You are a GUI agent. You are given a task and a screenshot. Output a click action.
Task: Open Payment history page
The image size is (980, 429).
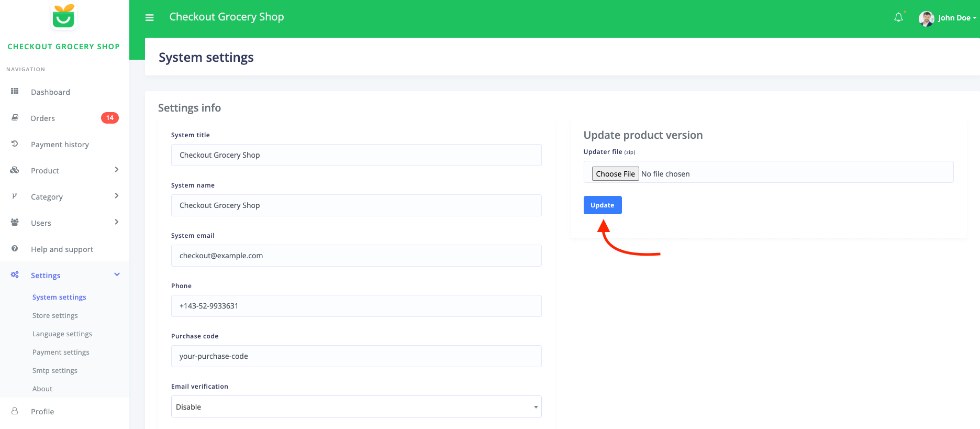pyautogui.click(x=60, y=145)
